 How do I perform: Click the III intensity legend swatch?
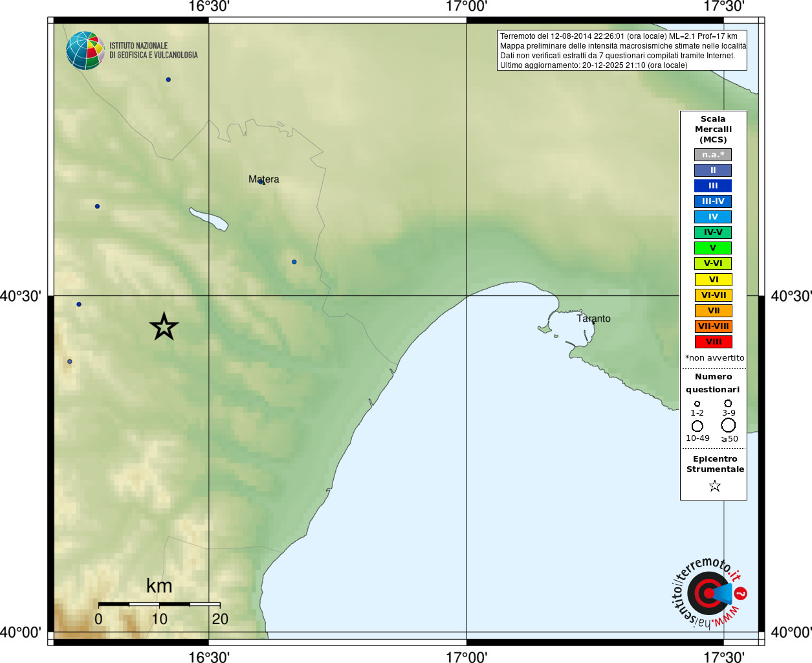click(713, 186)
